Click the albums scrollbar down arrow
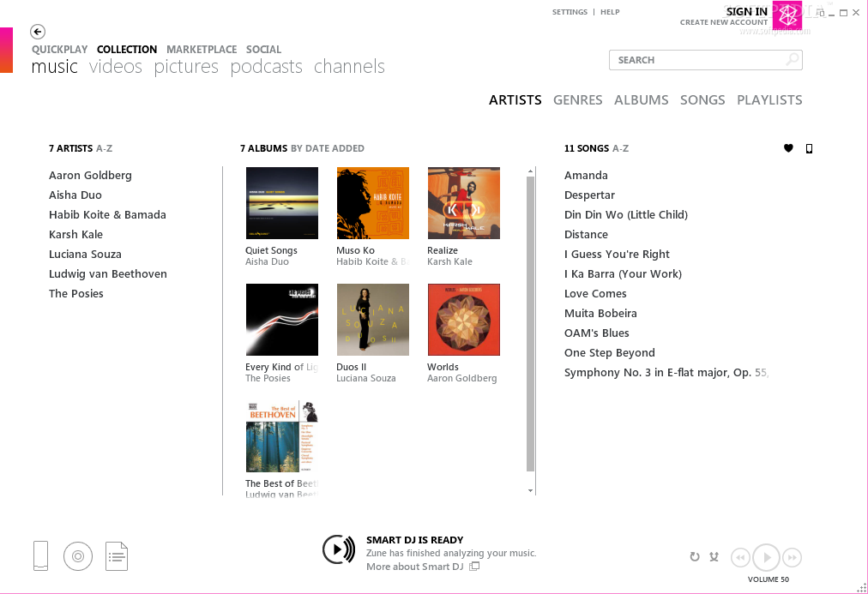868x594 pixels. coord(530,490)
